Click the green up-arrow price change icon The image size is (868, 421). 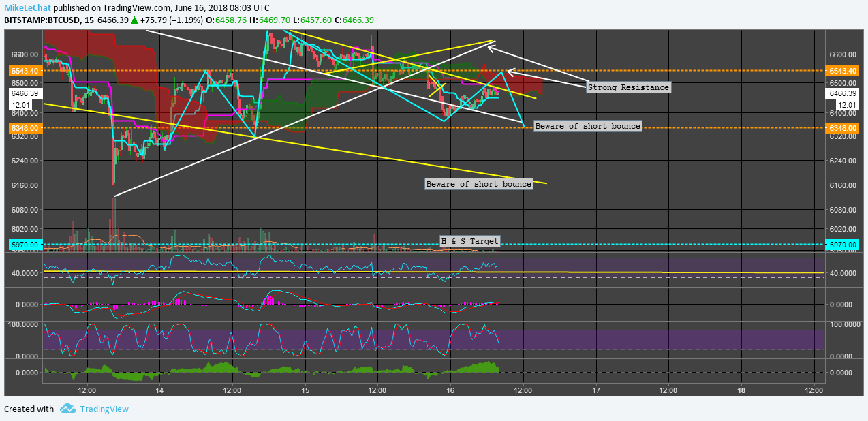[134, 21]
